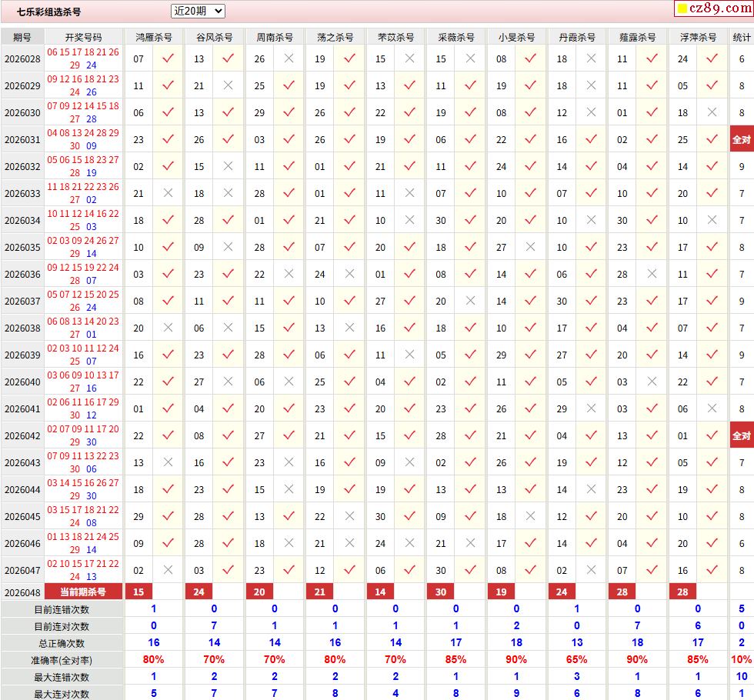Click the cross icon under 谷风杀号 for 2026029
The width and height of the screenshot is (754, 700).
point(228,85)
